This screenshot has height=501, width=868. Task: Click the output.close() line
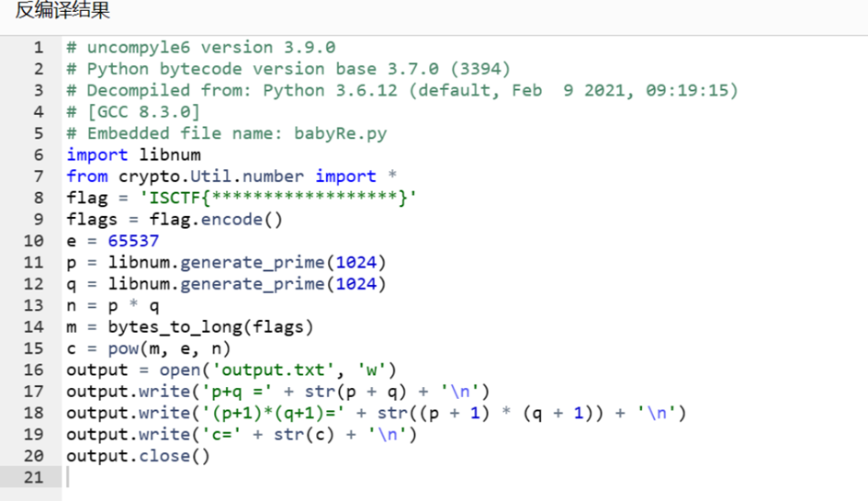point(139,456)
